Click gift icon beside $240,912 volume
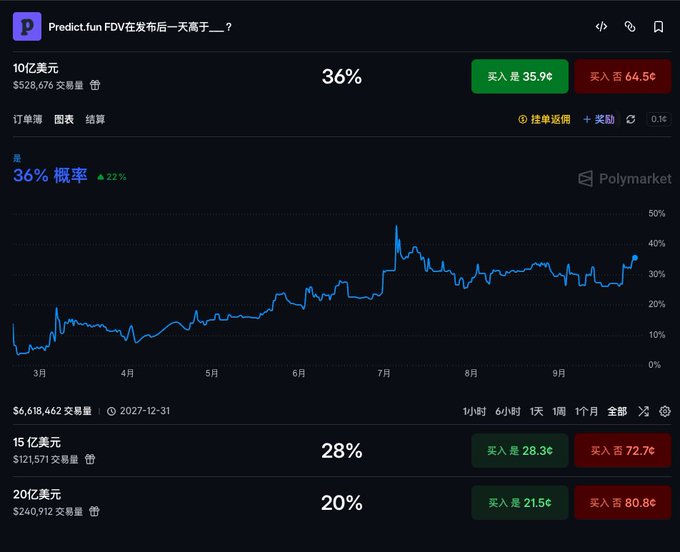Screen dimensions: 680x552 point(94,511)
